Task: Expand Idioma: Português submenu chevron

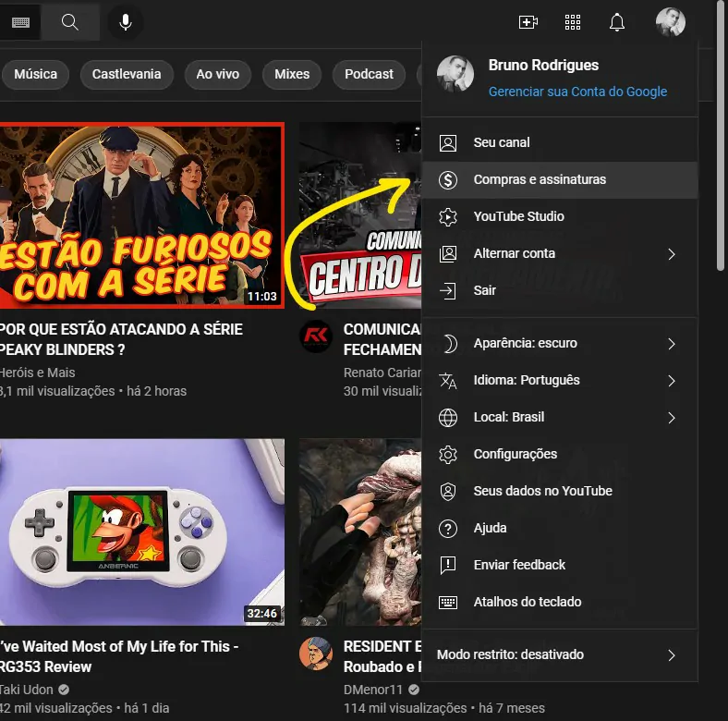Action: click(x=672, y=381)
